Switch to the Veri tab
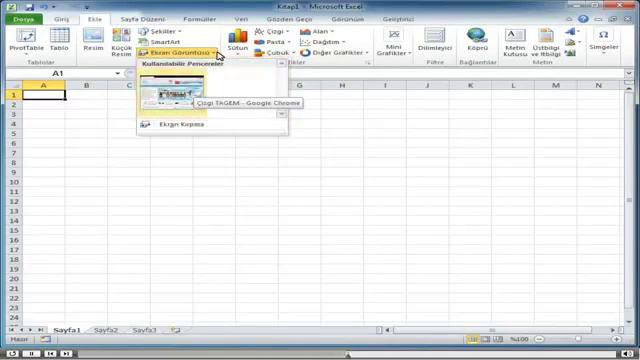The image size is (640, 360). click(x=241, y=19)
